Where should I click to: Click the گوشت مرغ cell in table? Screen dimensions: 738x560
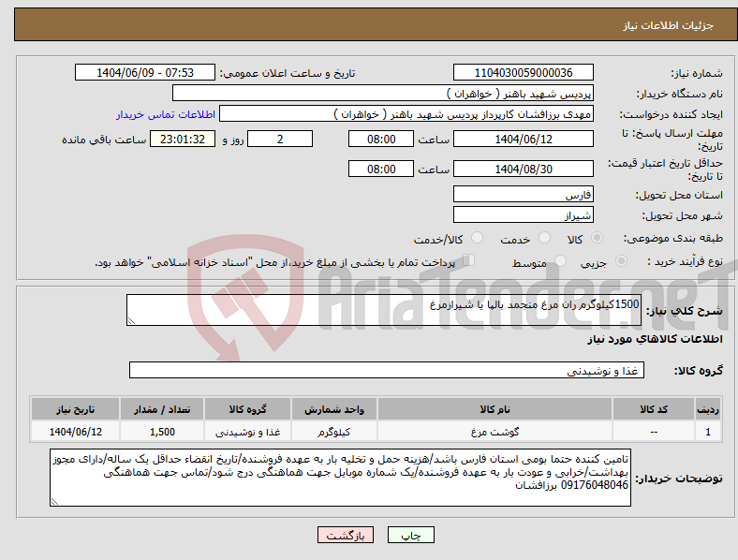click(x=494, y=432)
